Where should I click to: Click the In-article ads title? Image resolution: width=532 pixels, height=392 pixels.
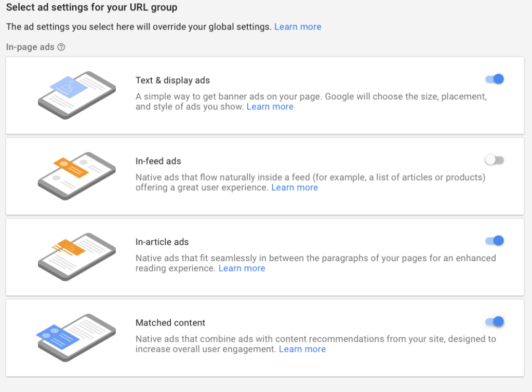162,242
